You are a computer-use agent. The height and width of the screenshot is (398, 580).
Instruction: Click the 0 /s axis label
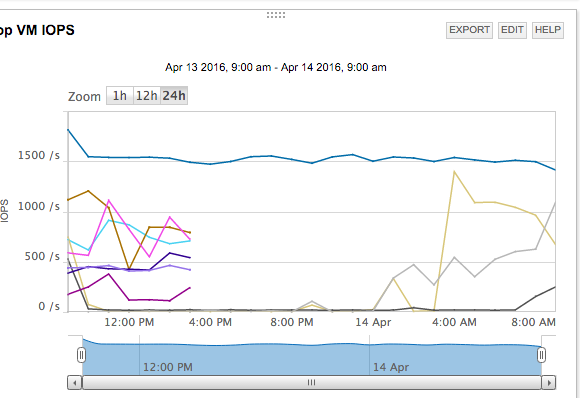pos(49,306)
